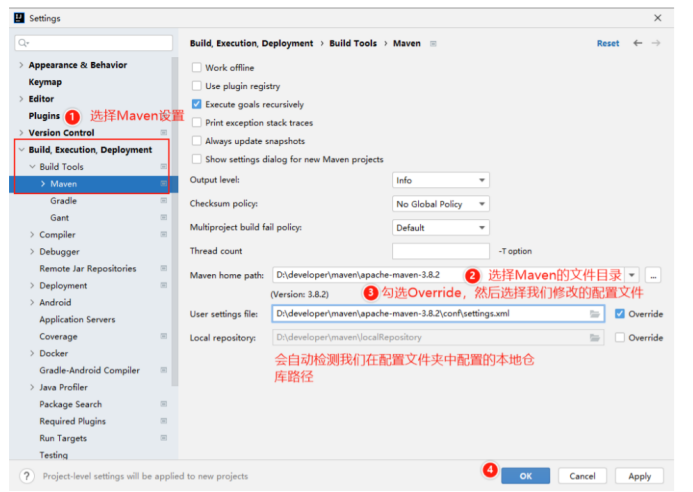This screenshot has height=492, width=693.
Task: Click project-level icon on Version Control row
Action: point(164,133)
